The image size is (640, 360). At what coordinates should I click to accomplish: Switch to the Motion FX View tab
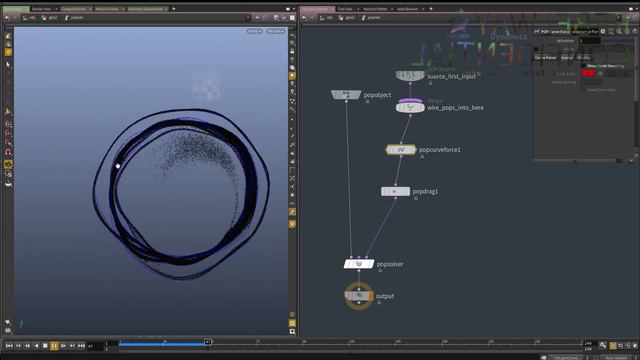[107, 9]
